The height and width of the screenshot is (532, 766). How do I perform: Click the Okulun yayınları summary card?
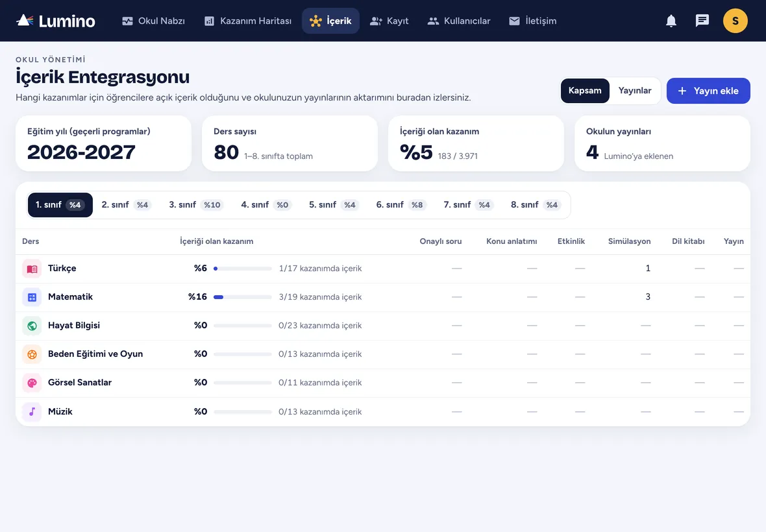662,143
